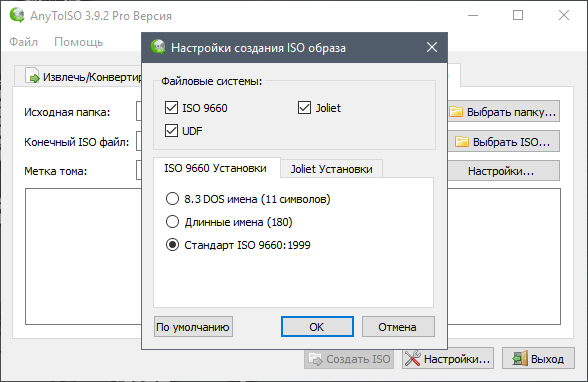Switch to Извлечь/Конвертировать tab in main window
This screenshot has width=588, height=382.
click(79, 76)
